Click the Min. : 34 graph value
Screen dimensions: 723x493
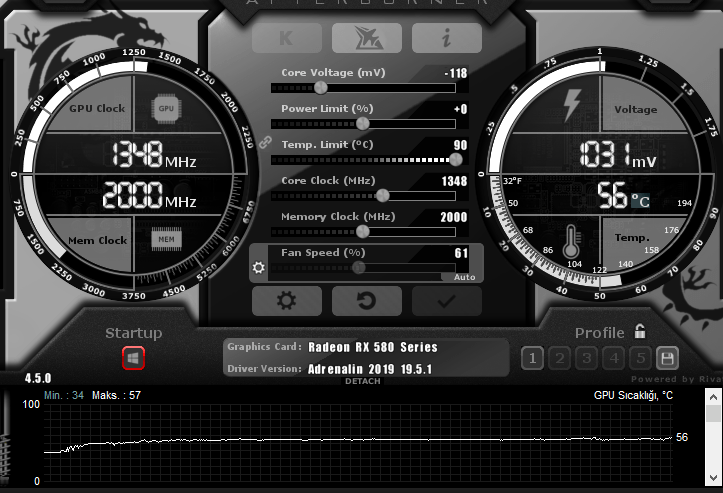coord(64,395)
